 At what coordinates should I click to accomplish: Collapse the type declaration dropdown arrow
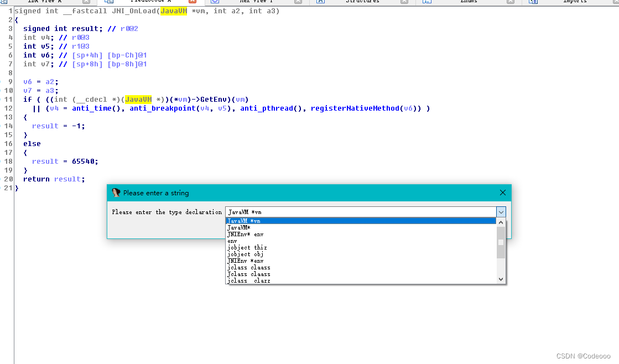coord(501,212)
